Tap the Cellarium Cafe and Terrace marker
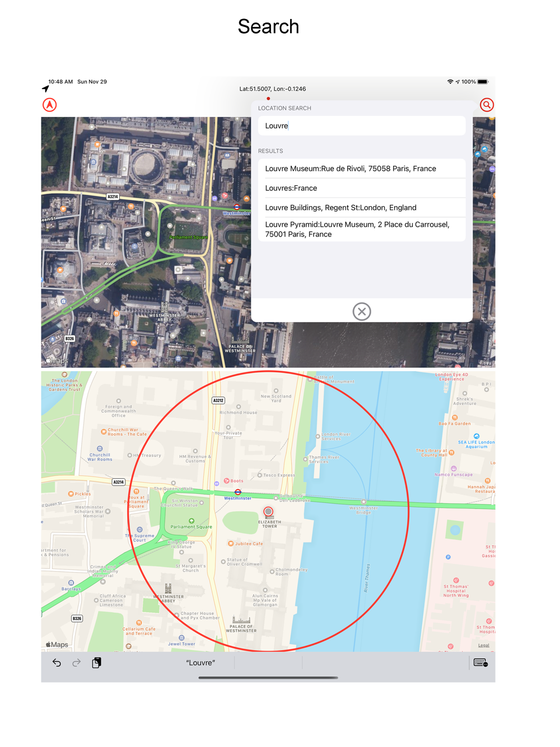The width and height of the screenshot is (560, 747). coord(139,623)
